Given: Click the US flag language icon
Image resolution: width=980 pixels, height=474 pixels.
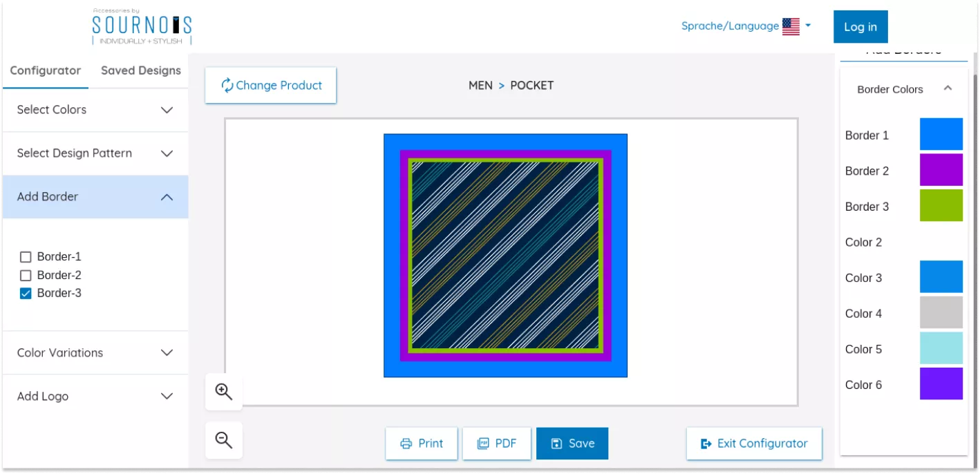Looking at the screenshot, I should pyautogui.click(x=791, y=27).
